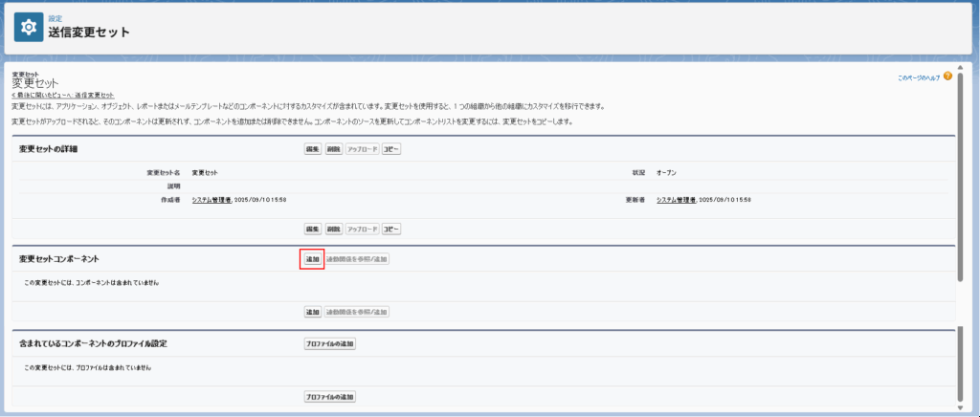980x417 pixels.
Task: Click upper 連動関係を参照/追加 button
Action: [357, 259]
